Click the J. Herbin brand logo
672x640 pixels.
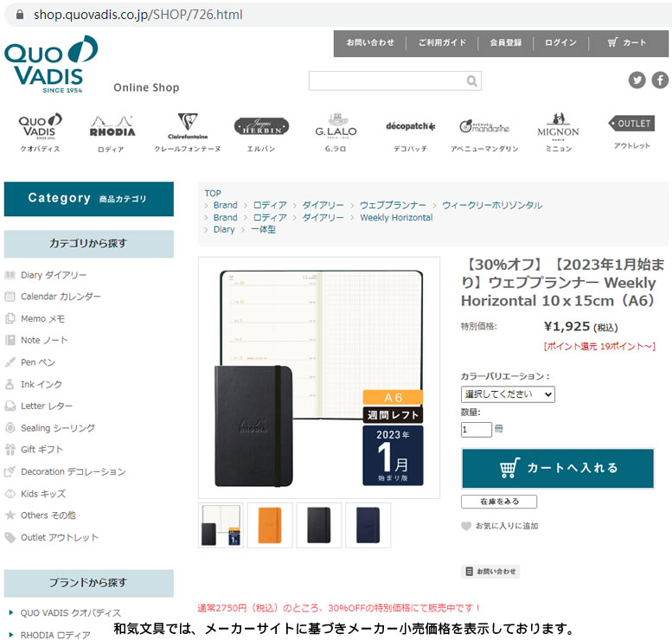tap(261, 127)
